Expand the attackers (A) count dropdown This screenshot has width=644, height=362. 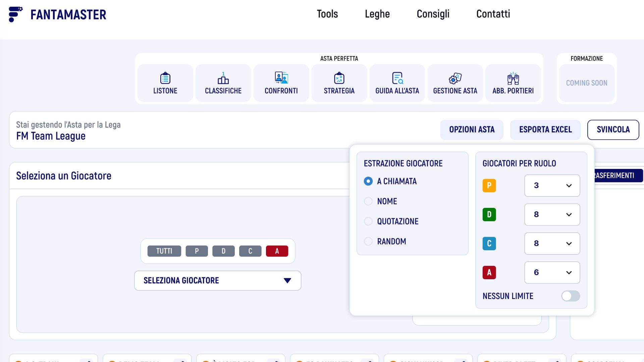tap(552, 273)
